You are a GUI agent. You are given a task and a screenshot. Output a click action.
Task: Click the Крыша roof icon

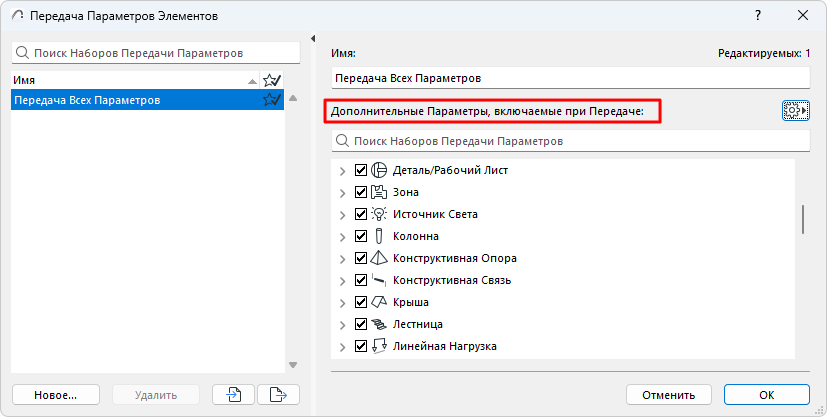coord(379,302)
